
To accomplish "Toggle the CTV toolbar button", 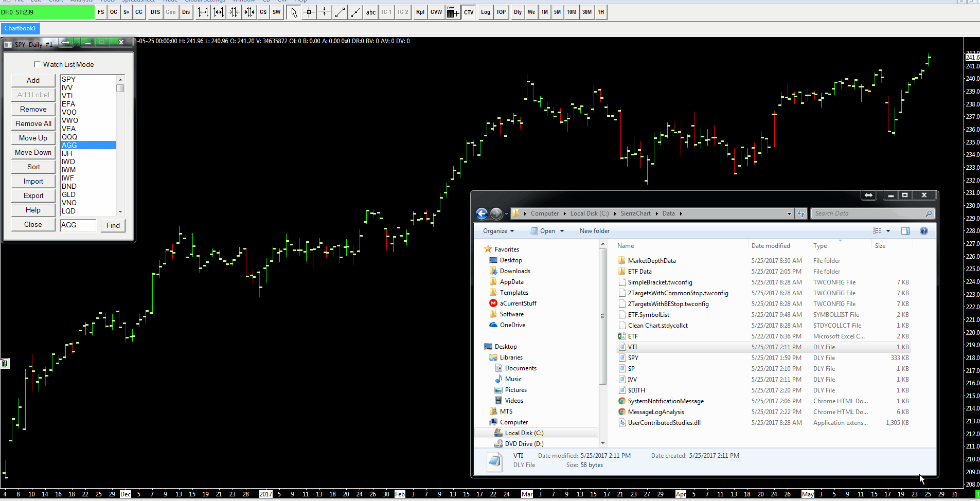I will 469,12.
